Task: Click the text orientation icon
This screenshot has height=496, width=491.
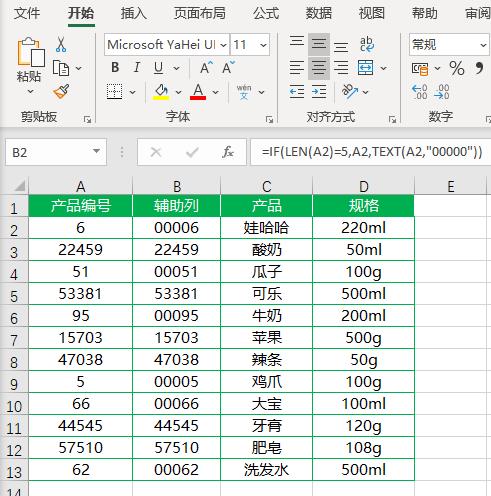Action: tap(350, 91)
